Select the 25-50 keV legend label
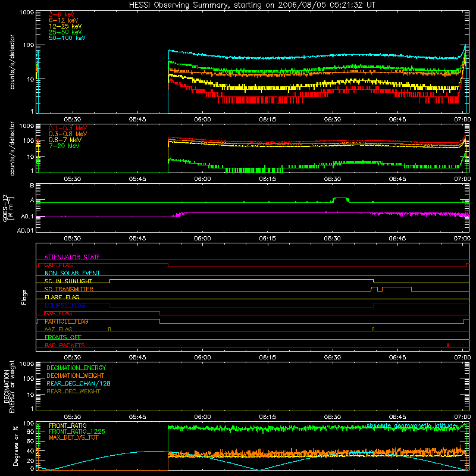The image size is (476, 476). click(65, 32)
